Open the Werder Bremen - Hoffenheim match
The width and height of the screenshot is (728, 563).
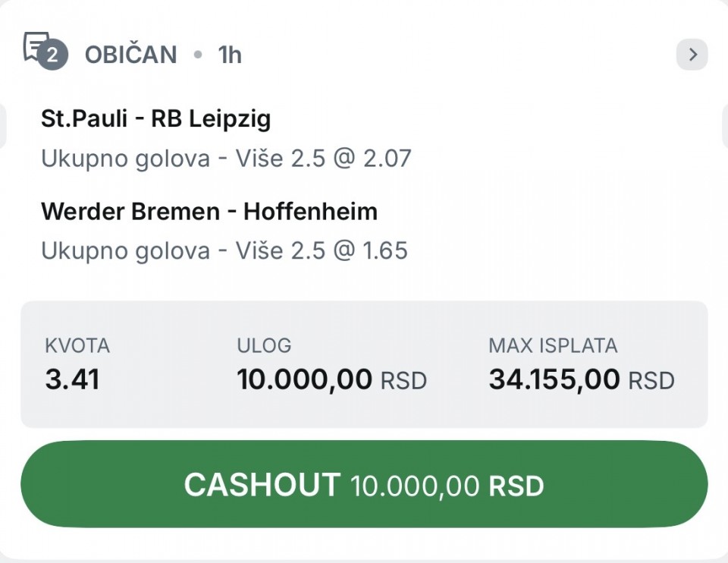[209, 211]
